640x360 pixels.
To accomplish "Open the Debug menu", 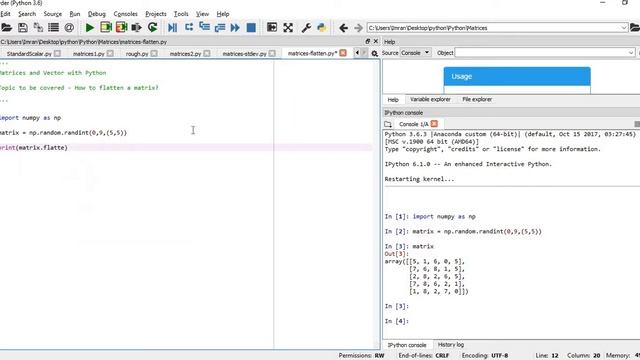I will [x=97, y=14].
